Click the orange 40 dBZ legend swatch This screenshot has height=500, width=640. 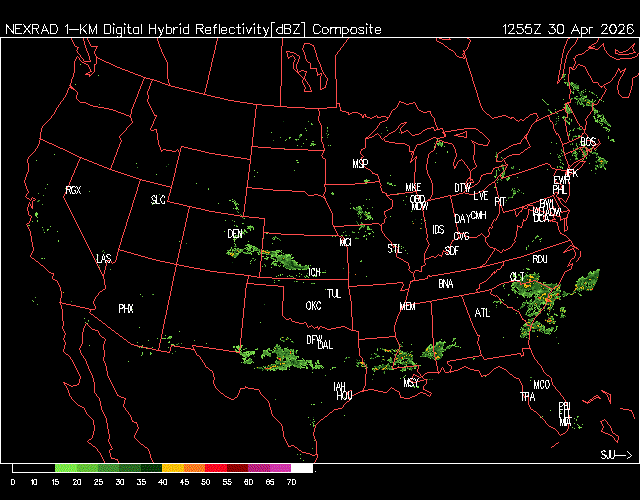coord(171,468)
